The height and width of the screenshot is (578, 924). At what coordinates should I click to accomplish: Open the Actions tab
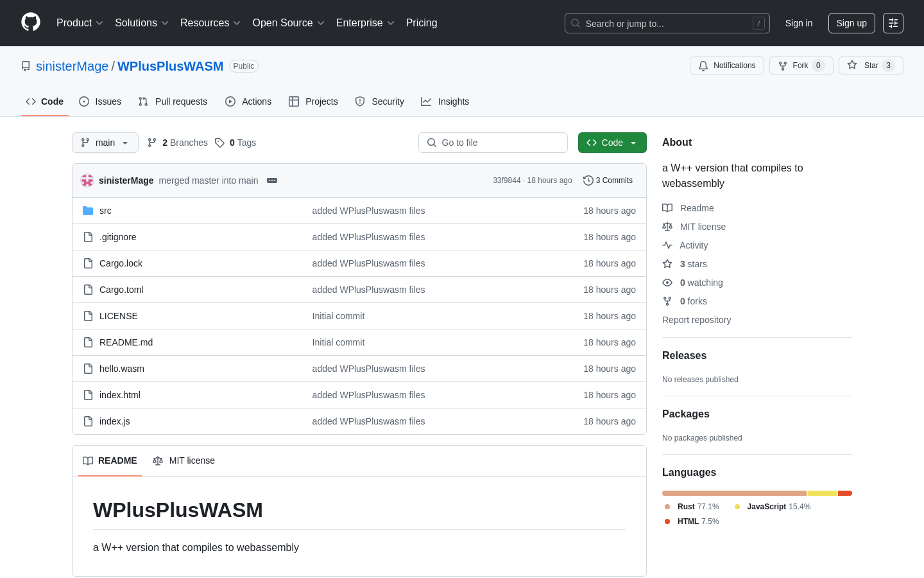pyautogui.click(x=248, y=101)
